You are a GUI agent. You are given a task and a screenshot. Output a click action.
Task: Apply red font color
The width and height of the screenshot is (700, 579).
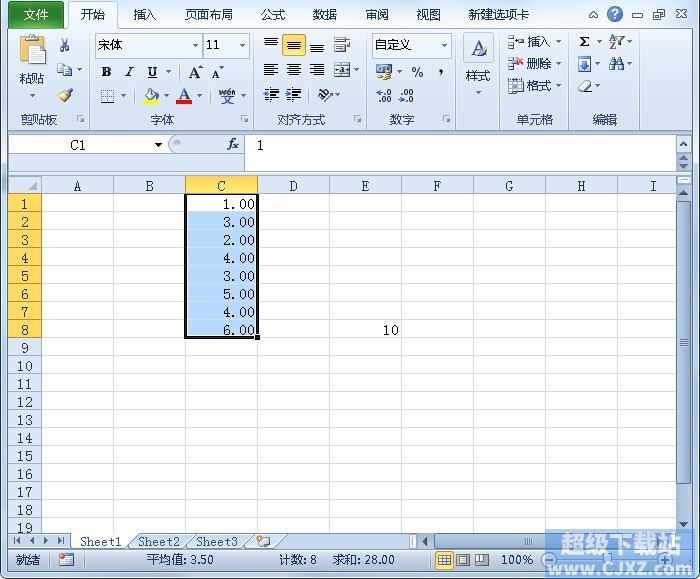click(184, 96)
